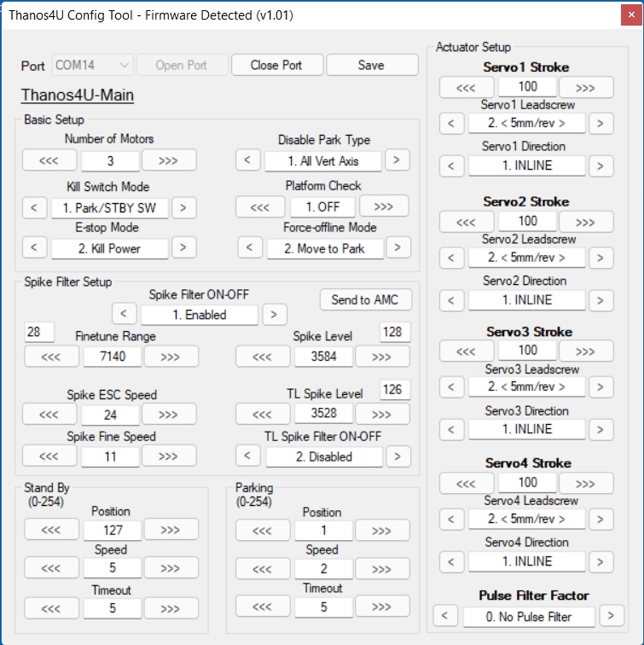The height and width of the screenshot is (645, 644).
Task: Select next E-stop Mode option
Action: click(183, 247)
